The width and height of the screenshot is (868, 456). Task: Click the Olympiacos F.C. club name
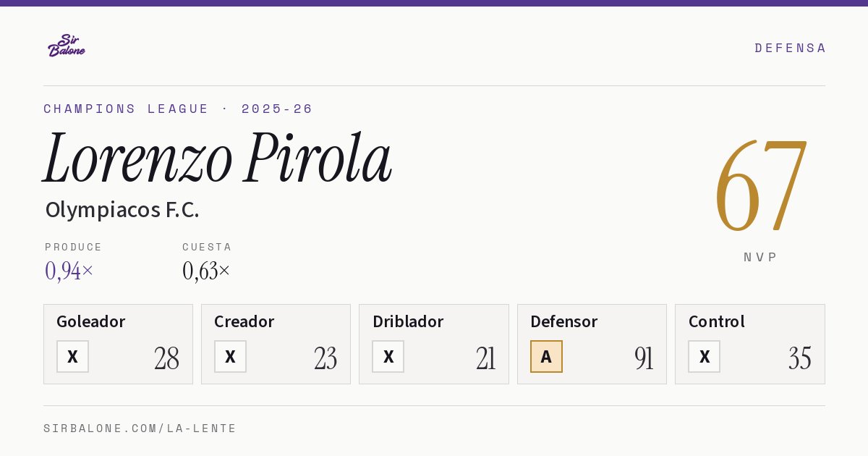[122, 210]
